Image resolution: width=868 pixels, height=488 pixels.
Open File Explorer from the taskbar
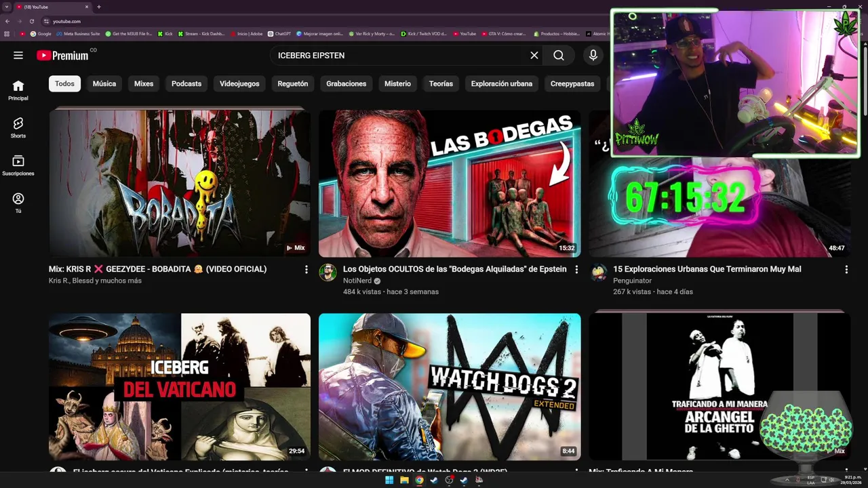pos(404,480)
